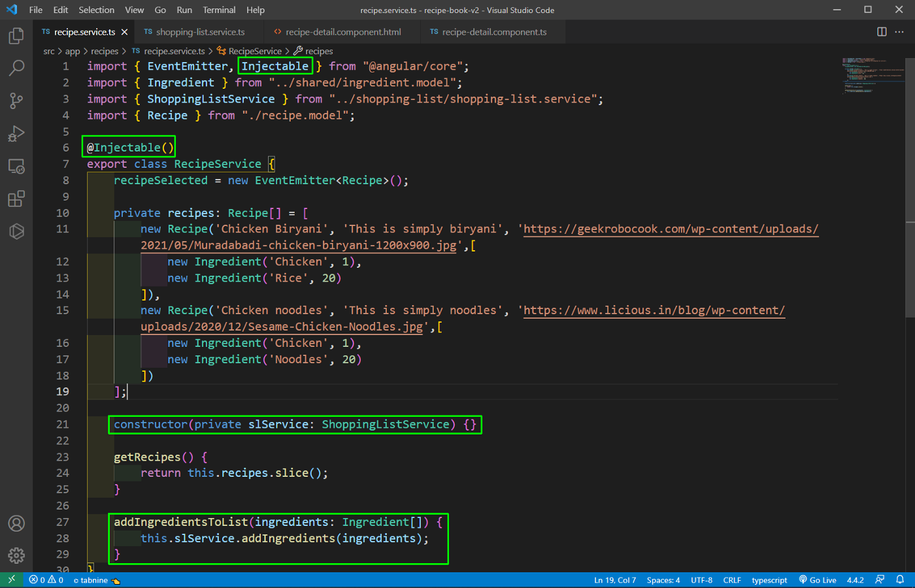Image resolution: width=915 pixels, height=588 pixels.
Task: Click the src breadcrumb
Action: (49, 51)
